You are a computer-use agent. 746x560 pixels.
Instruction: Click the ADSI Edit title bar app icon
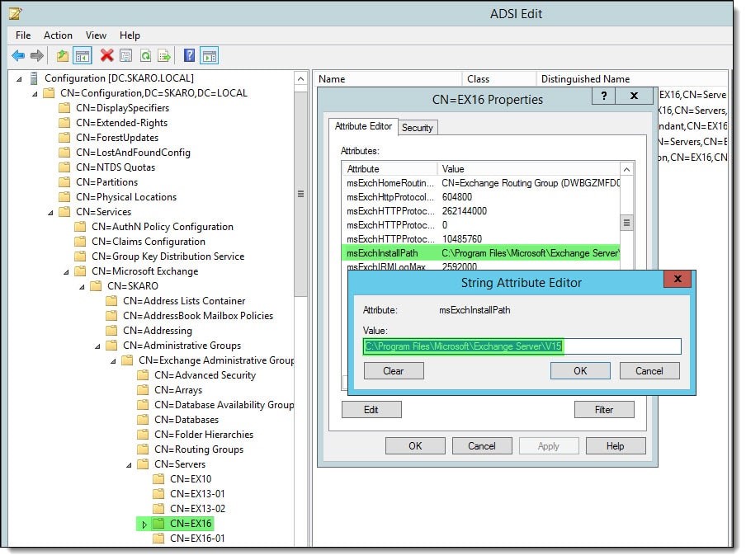click(15, 13)
